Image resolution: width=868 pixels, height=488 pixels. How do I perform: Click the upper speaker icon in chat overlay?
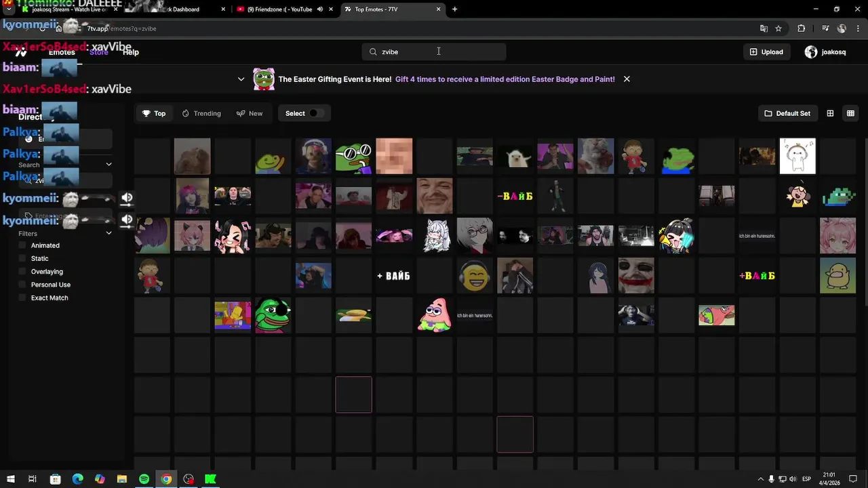pos(127,198)
